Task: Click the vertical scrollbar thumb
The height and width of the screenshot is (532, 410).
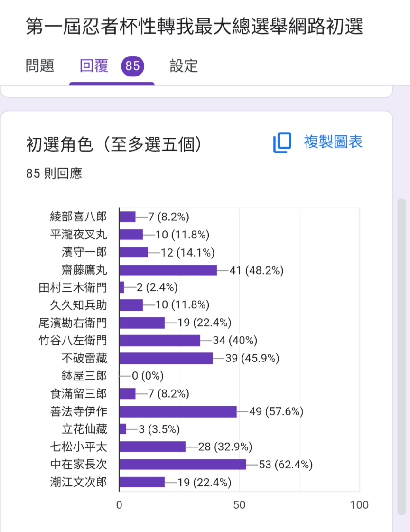Action: (401, 357)
